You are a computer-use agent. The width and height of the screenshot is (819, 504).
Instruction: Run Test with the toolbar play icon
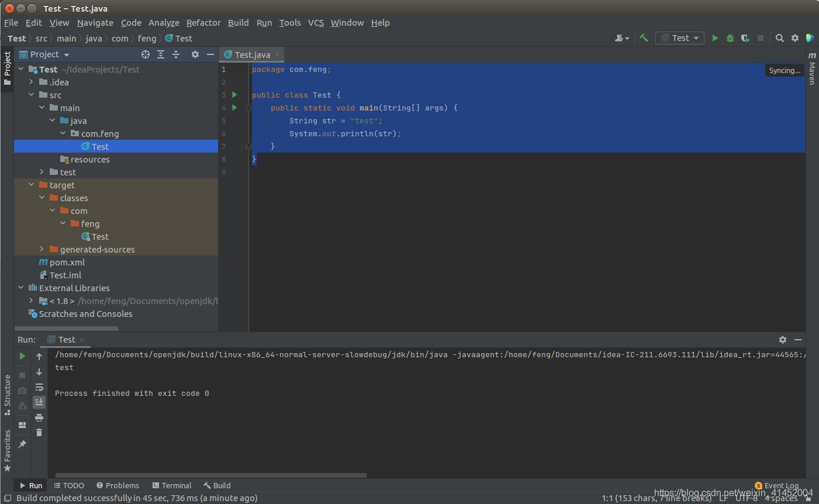coord(714,38)
